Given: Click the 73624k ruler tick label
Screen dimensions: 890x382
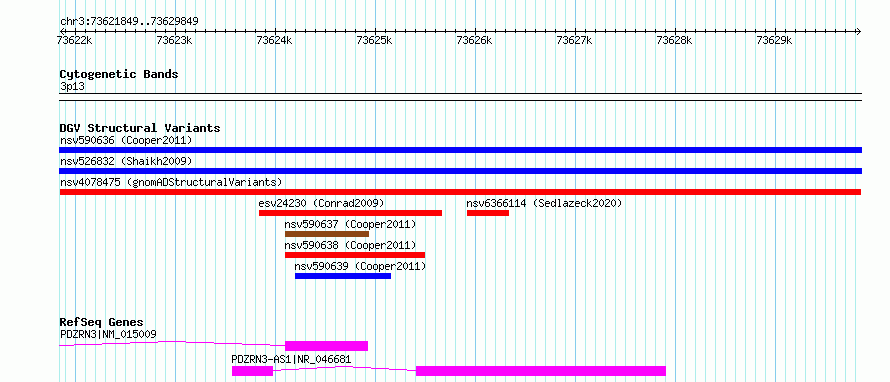Looking at the screenshot, I should coord(275,40).
